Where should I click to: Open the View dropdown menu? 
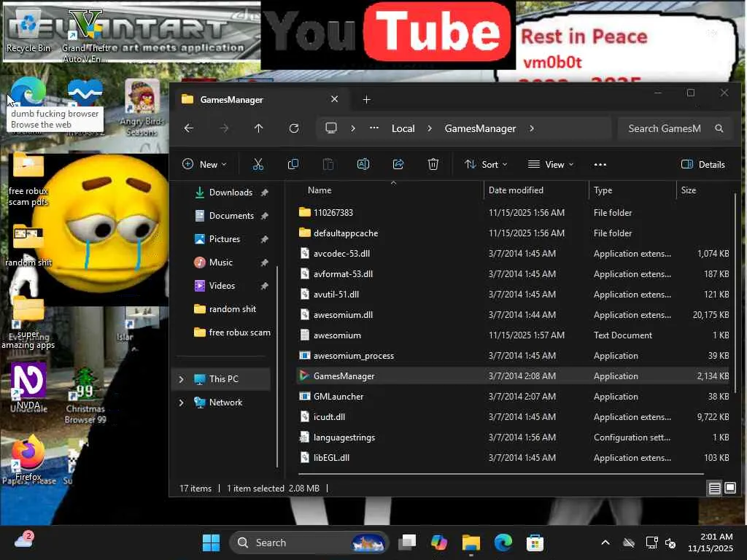pos(551,164)
